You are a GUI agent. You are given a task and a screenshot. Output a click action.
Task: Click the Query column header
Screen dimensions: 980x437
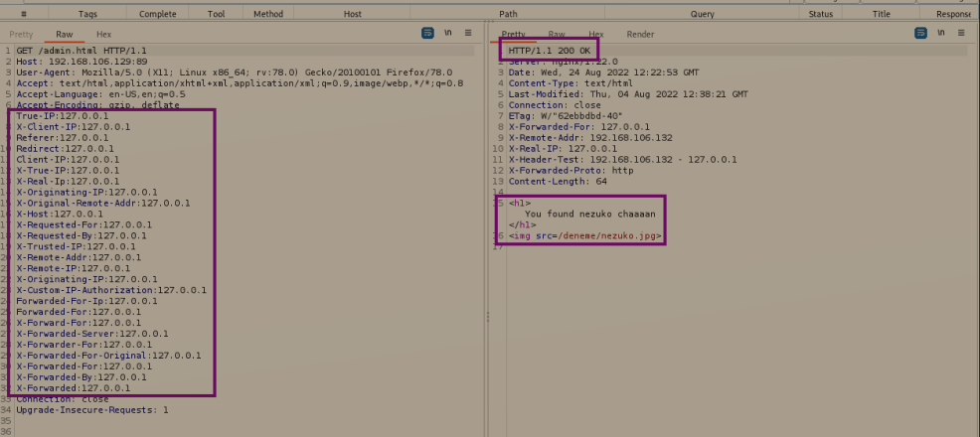(702, 14)
